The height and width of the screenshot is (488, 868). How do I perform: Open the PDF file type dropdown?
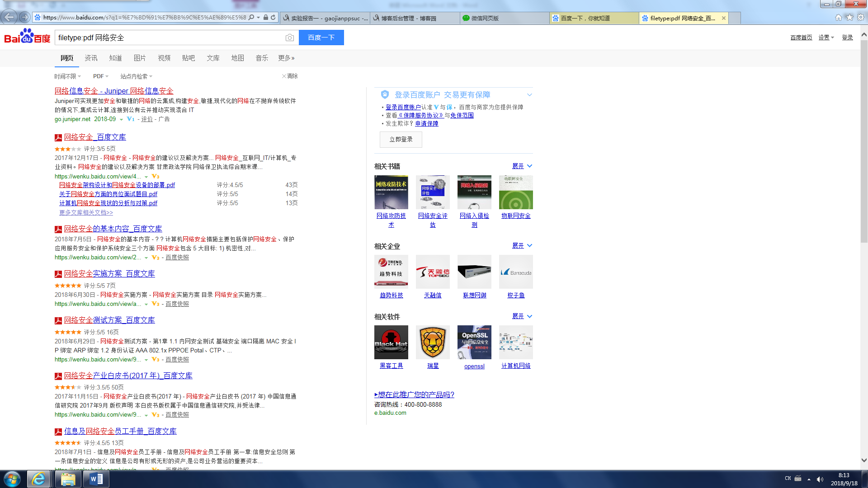[x=100, y=76]
